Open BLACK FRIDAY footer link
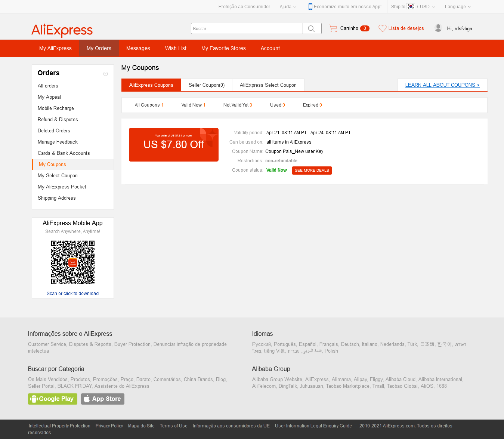This screenshot has width=504, height=439. click(x=75, y=386)
